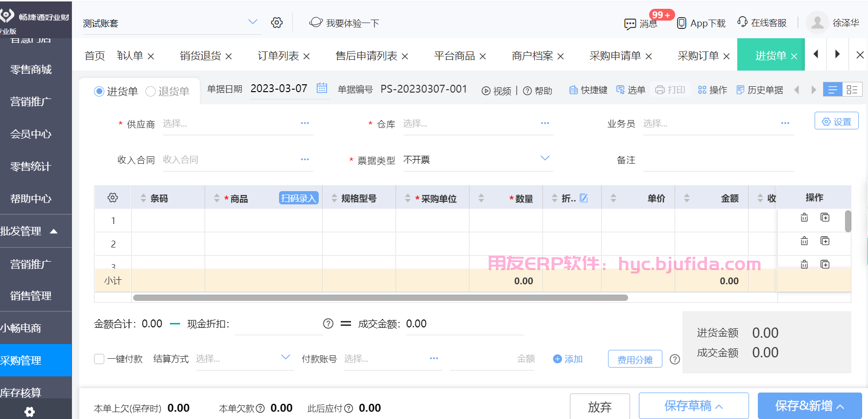
Task: Open 付款账号 selection ellipsis
Action: (x=434, y=358)
